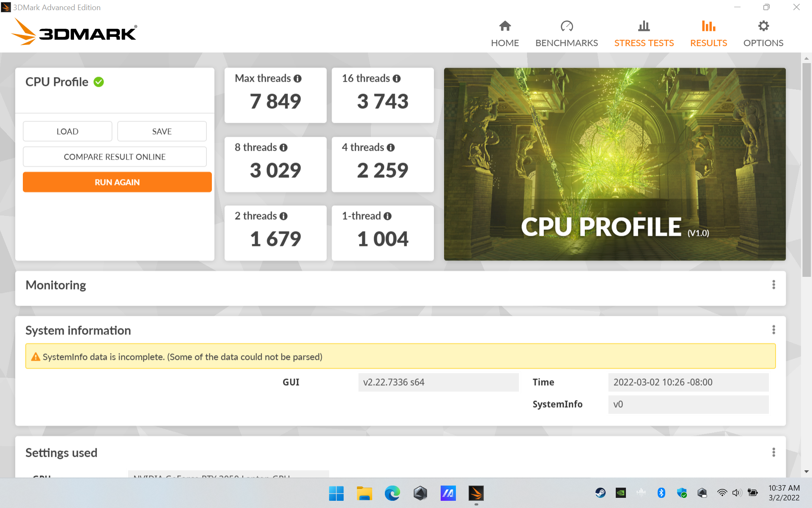The image size is (812, 508).
Task: Click the Settings used heading
Action: pos(61,453)
